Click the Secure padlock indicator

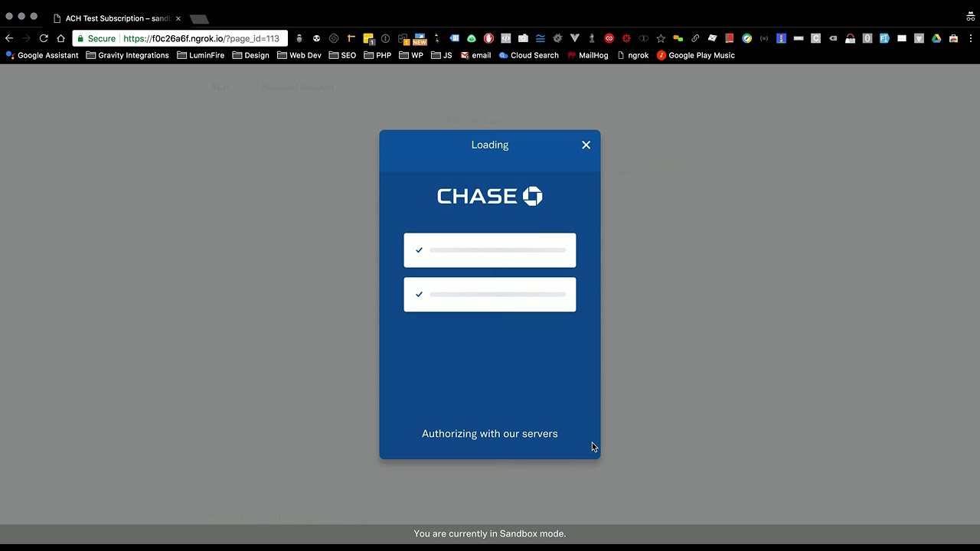96,38
